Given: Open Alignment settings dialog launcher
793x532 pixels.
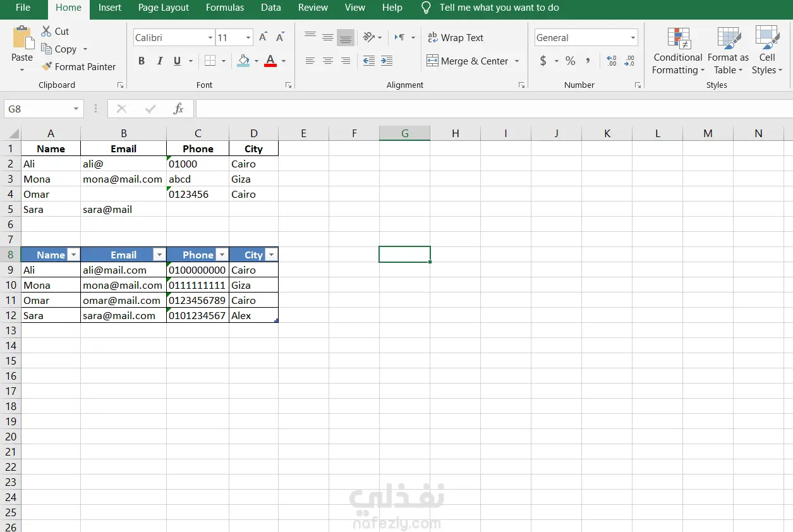Looking at the screenshot, I should click(521, 85).
